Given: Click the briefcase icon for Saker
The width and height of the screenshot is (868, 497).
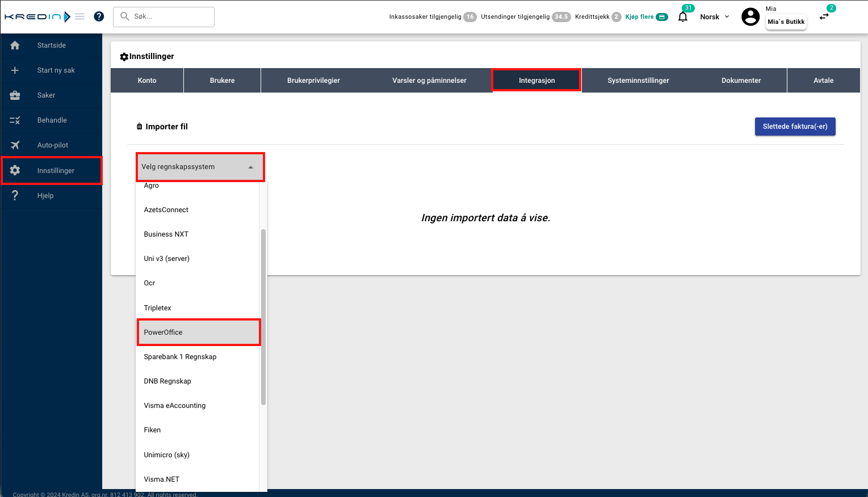Looking at the screenshot, I should point(15,95).
